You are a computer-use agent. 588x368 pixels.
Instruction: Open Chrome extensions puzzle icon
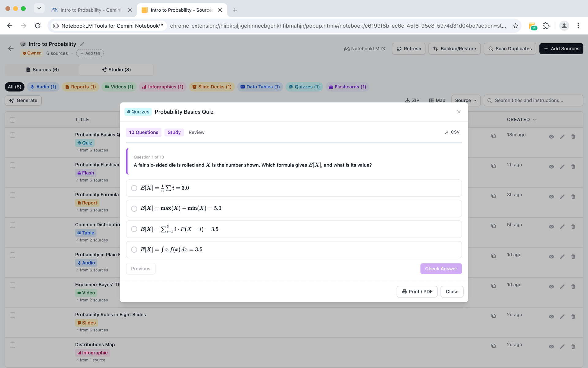(546, 26)
